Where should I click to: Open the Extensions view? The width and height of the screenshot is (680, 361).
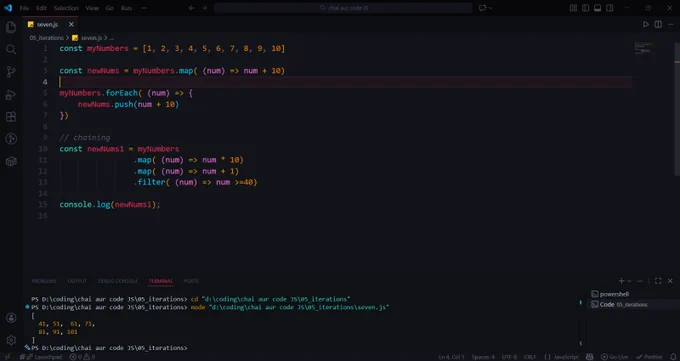tap(11, 117)
